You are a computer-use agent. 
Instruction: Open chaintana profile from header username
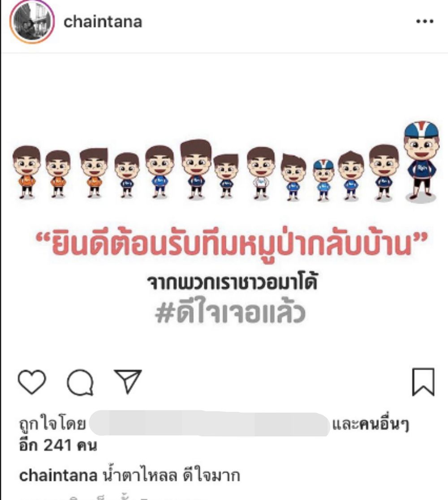coord(103,22)
